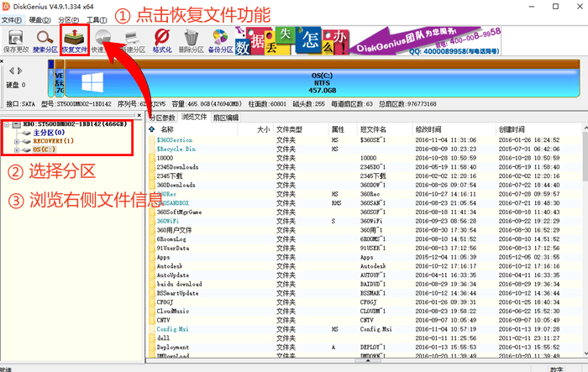Select the CloudMusic folder
Image resolution: width=588 pixels, height=372 pixels.
click(173, 311)
